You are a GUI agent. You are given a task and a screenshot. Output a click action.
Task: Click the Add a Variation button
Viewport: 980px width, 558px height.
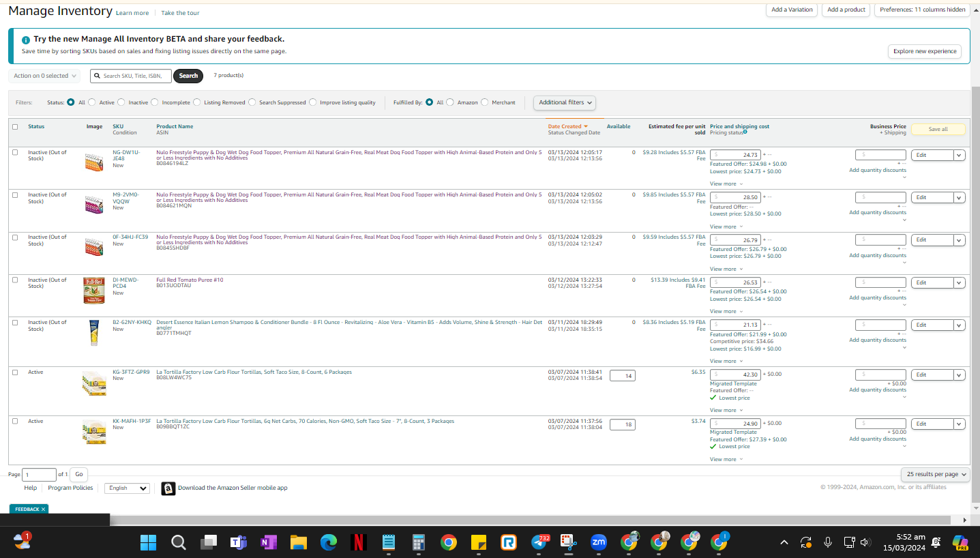[792, 10]
